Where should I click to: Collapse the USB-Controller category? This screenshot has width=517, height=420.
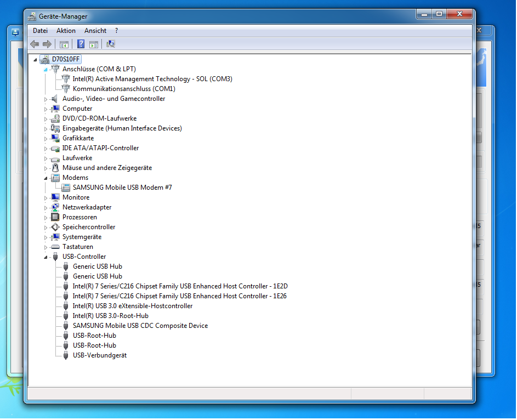click(x=46, y=257)
